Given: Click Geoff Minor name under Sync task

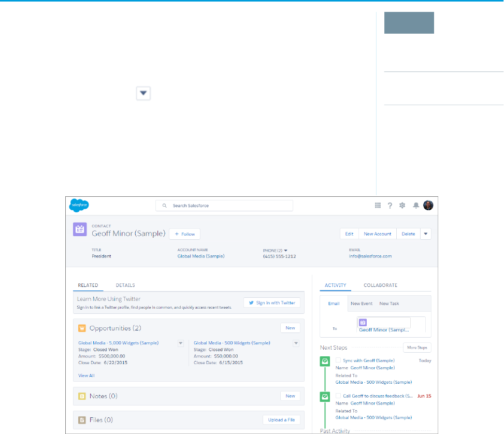Looking at the screenshot, I should pos(372,368).
